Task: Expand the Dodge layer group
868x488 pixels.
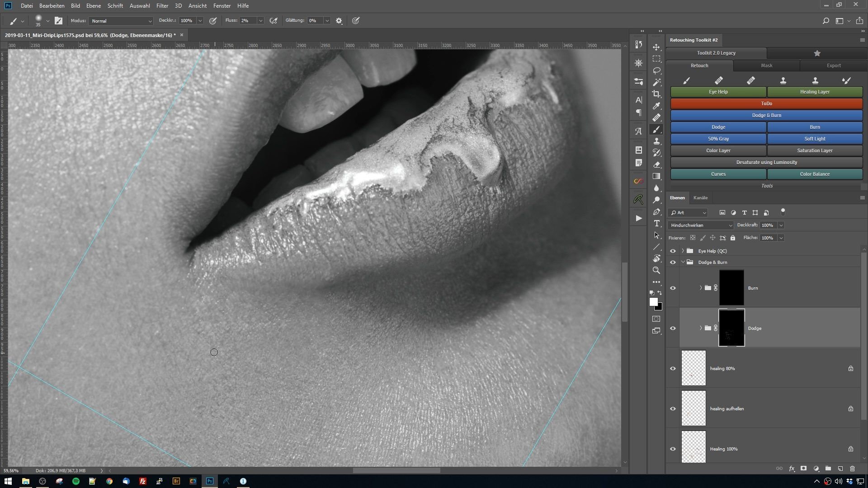Action: (x=700, y=328)
